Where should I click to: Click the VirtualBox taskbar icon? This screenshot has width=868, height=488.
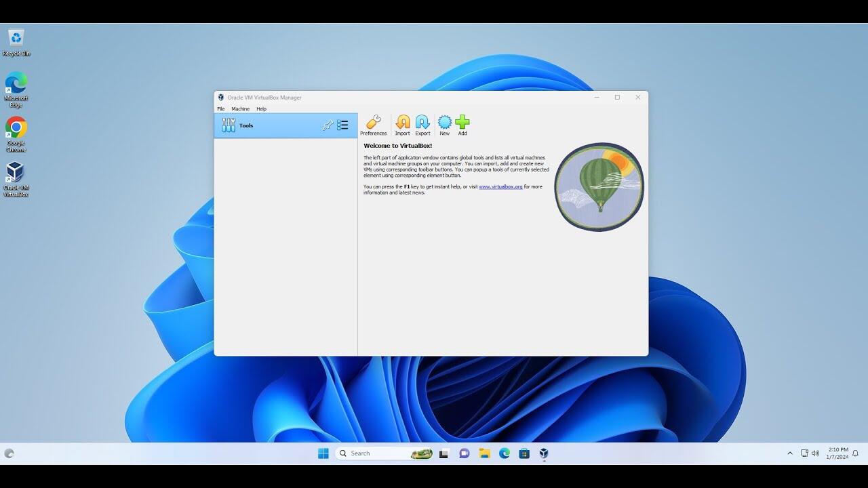point(544,453)
